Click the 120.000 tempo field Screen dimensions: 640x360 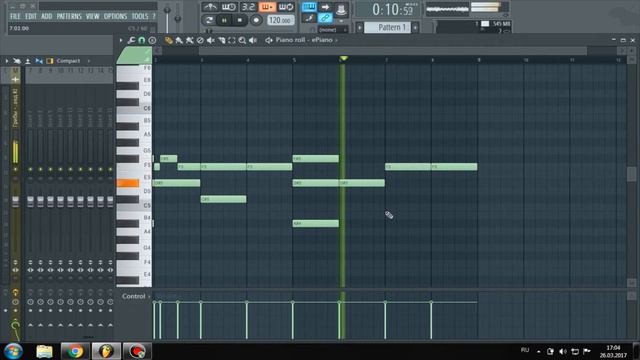280,20
